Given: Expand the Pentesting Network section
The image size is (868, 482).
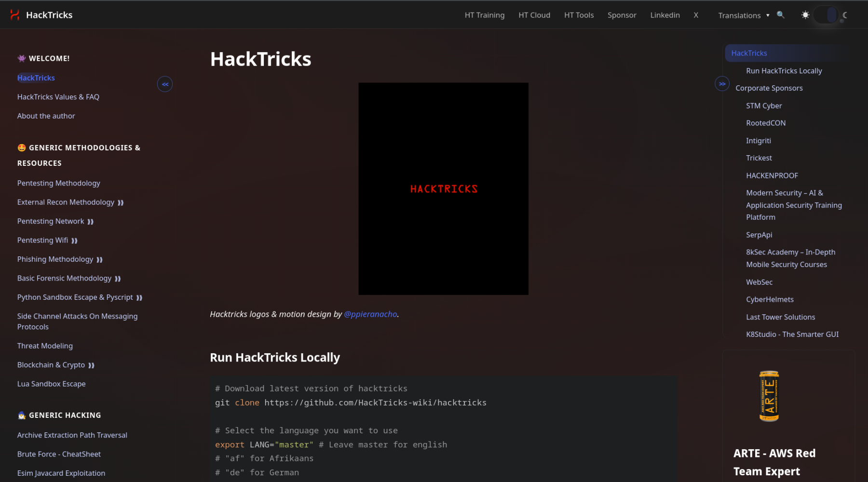Looking at the screenshot, I should pyautogui.click(x=92, y=221).
